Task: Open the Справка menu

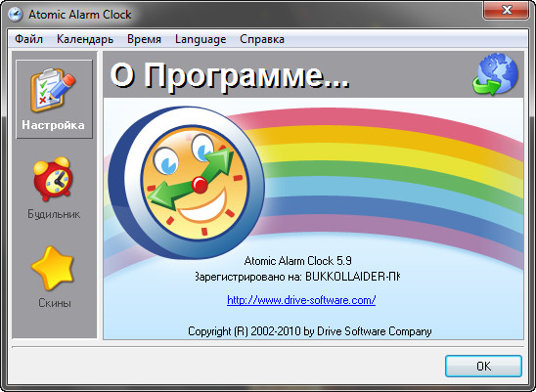Action: pyautogui.click(x=262, y=39)
